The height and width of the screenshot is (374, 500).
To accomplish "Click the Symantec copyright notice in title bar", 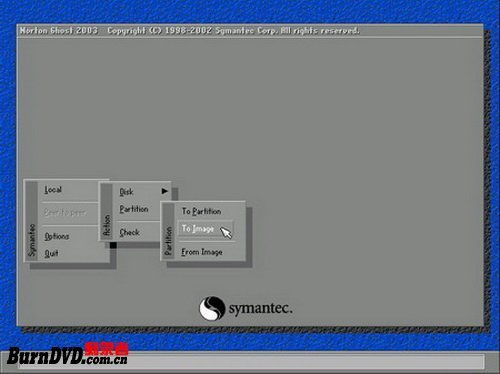I will (233, 31).
